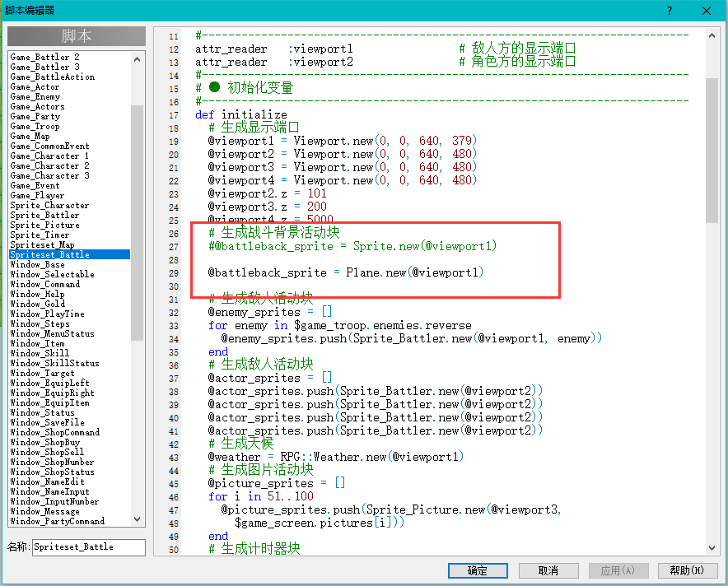
Task: Select Window_Message script
Action: click(45, 511)
